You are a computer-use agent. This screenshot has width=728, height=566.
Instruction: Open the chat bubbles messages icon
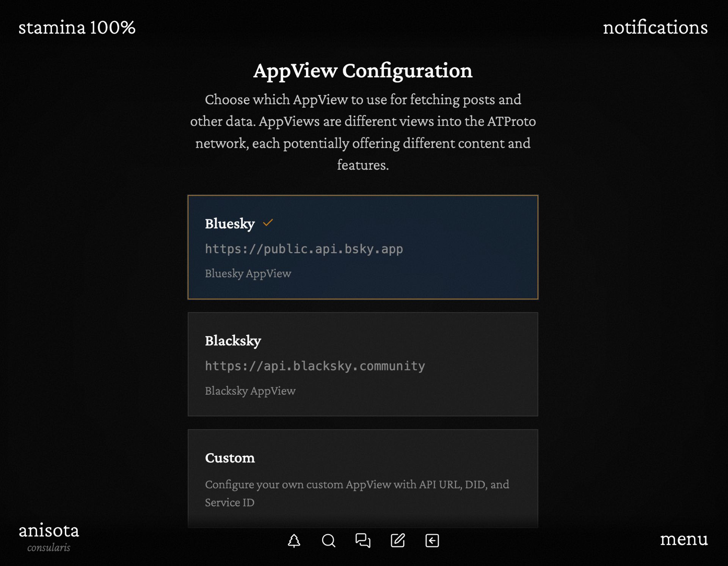pos(363,541)
